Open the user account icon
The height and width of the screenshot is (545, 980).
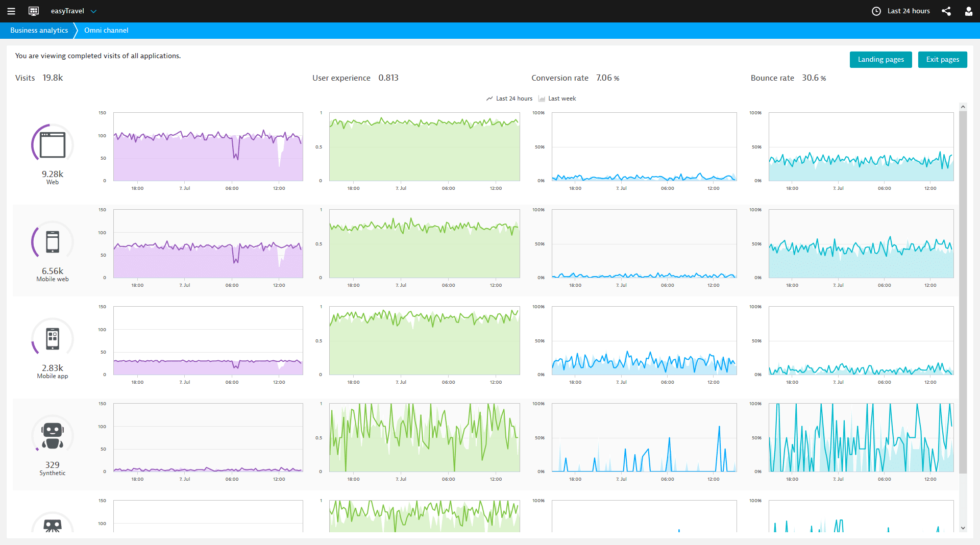click(969, 11)
